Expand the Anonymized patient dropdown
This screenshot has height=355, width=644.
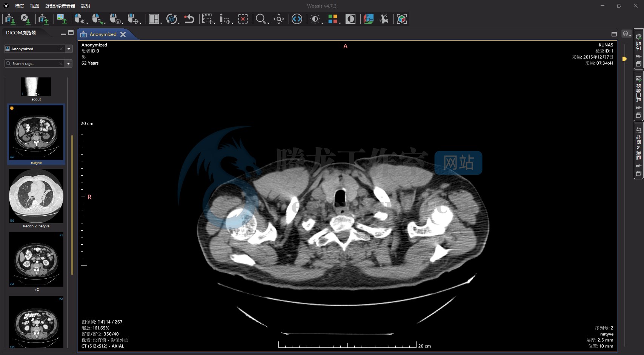click(x=69, y=49)
